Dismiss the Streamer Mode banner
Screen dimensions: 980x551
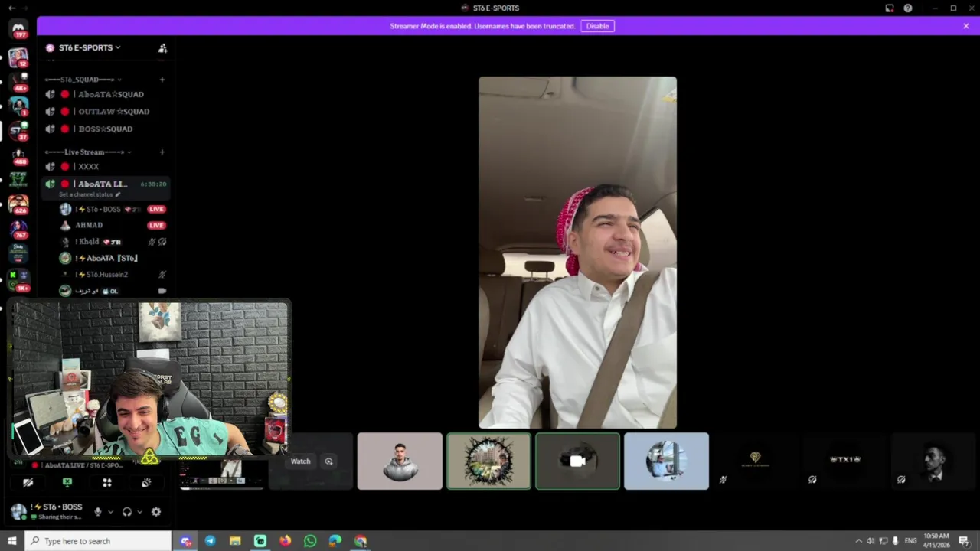click(966, 26)
